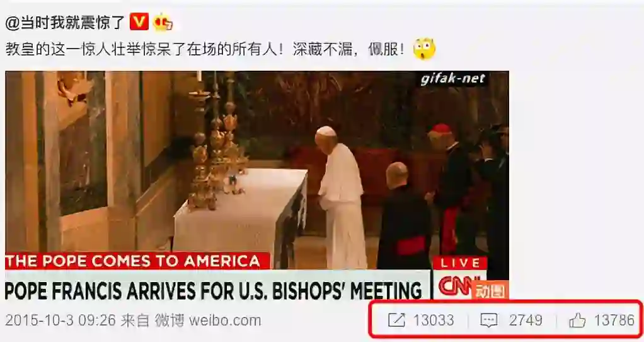Open the post timestamp 2015-10-3 09:26
This screenshot has height=342, width=644.
pyautogui.click(x=60, y=320)
